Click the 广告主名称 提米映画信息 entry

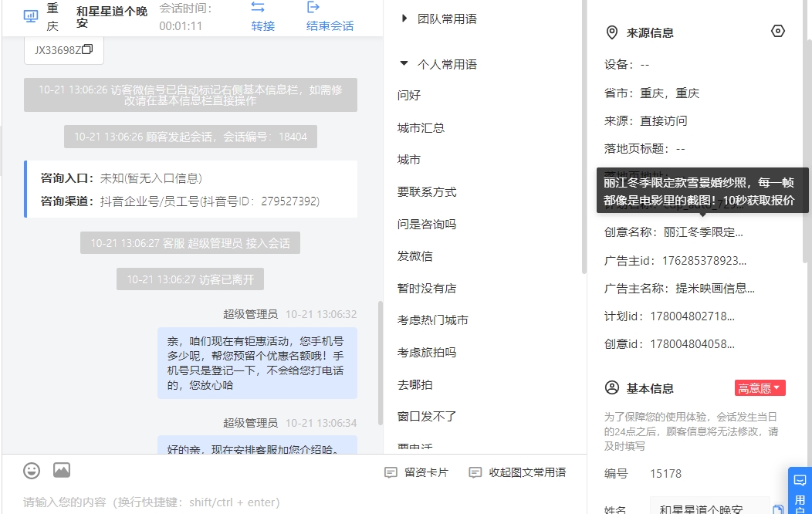coord(679,289)
